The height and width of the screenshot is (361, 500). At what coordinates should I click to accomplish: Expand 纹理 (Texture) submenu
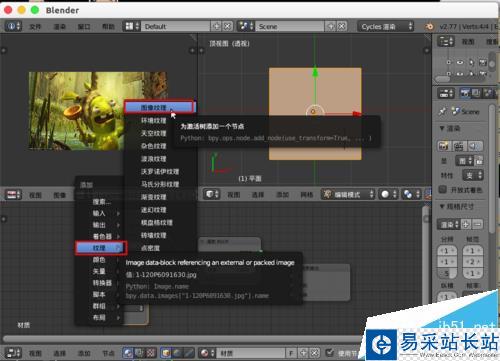tap(101, 248)
